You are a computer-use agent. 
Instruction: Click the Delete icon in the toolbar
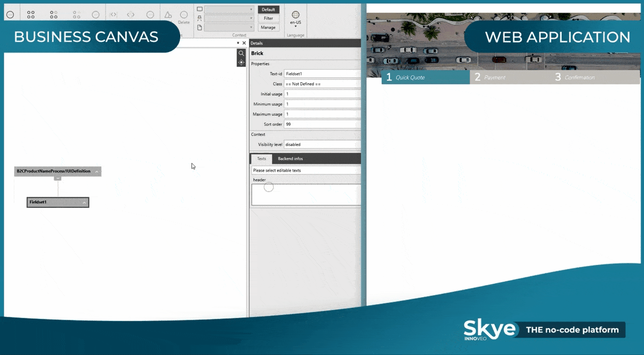[x=184, y=14]
